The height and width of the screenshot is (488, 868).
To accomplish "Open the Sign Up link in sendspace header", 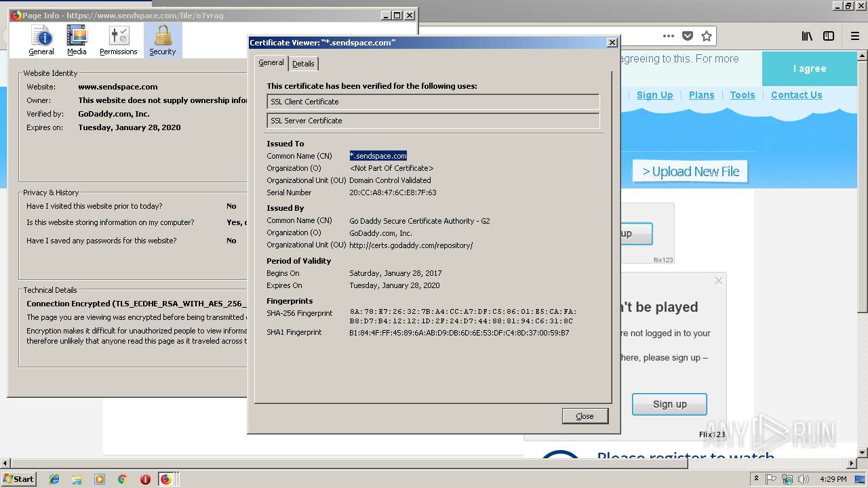I will coord(655,95).
